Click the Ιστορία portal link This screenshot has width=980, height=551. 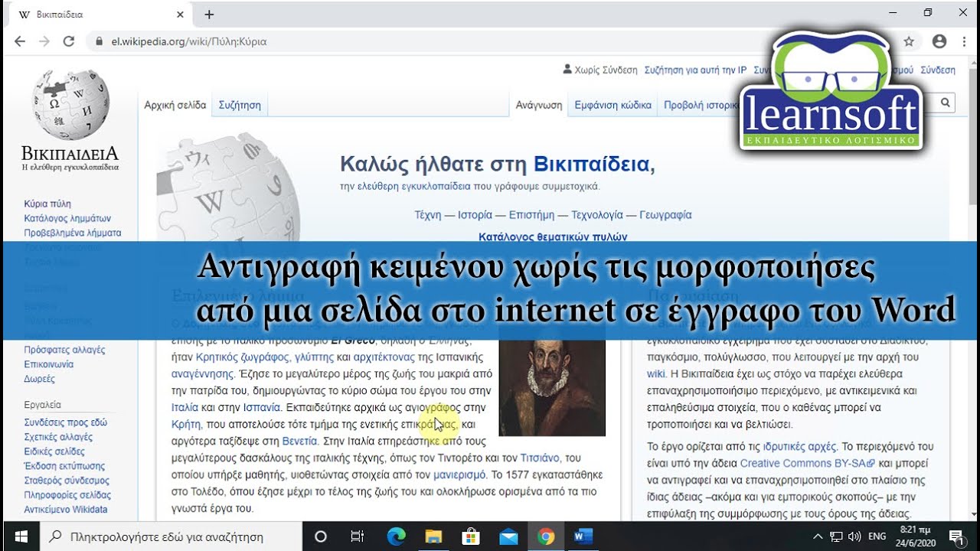(x=475, y=215)
